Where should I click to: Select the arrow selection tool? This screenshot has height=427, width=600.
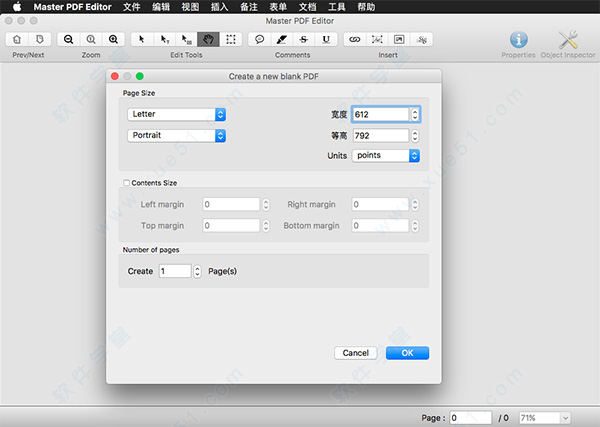click(142, 39)
